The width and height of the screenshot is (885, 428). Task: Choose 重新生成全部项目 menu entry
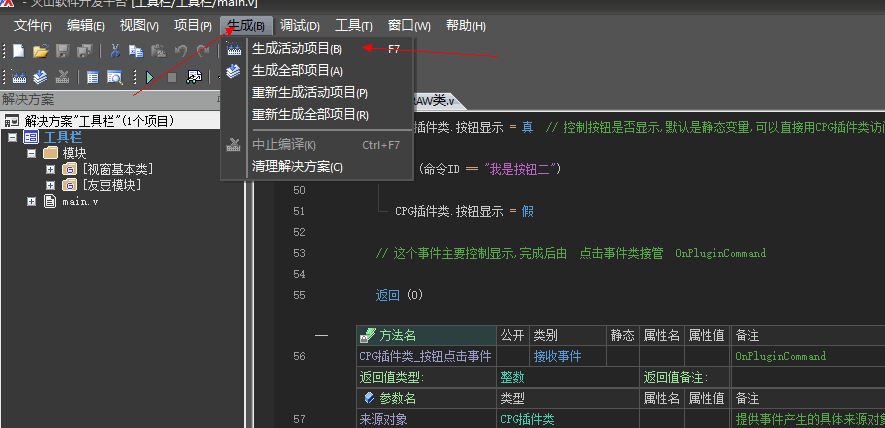tap(309, 114)
